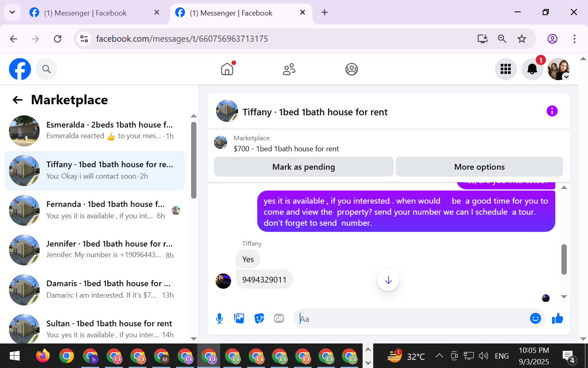The width and height of the screenshot is (588, 368).
Task: Open a new browser tab
Action: pyautogui.click(x=325, y=13)
